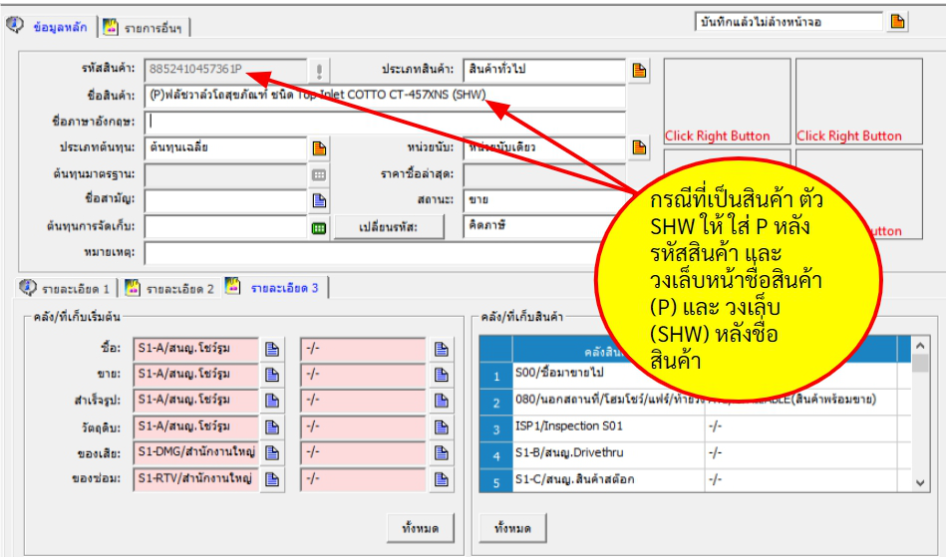Image resolution: width=946 pixels, height=560 pixels.
Task: Click lookup icon next to บันทึกแล้วไม่ล้างหน้าจอ field
Action: click(x=897, y=22)
